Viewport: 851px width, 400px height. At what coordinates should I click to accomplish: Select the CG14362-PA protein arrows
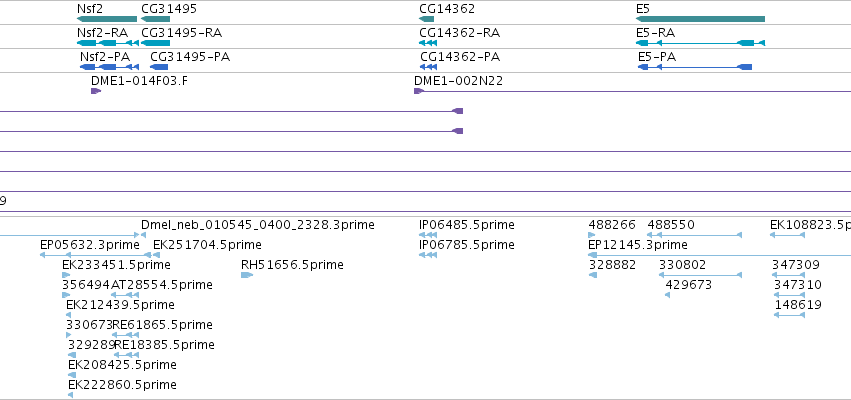coord(429,67)
